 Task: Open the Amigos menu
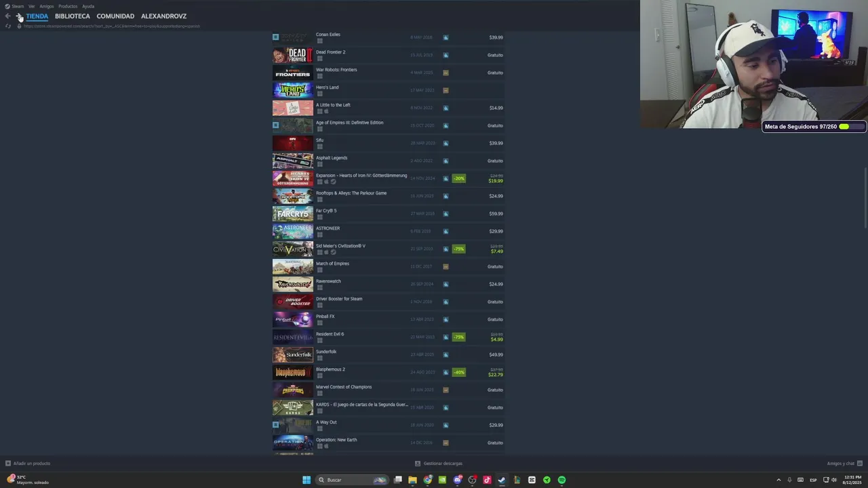(46, 6)
